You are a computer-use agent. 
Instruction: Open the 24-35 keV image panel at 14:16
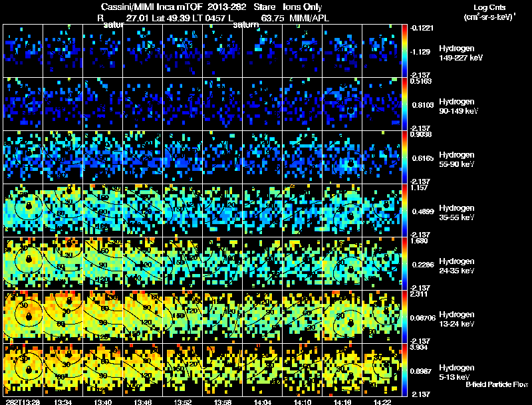point(342,264)
